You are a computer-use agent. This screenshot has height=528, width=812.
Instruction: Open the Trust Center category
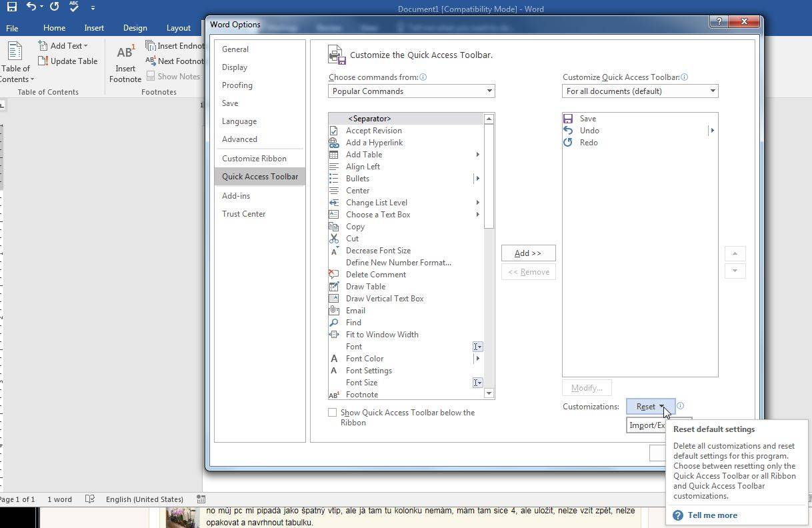pos(260,214)
